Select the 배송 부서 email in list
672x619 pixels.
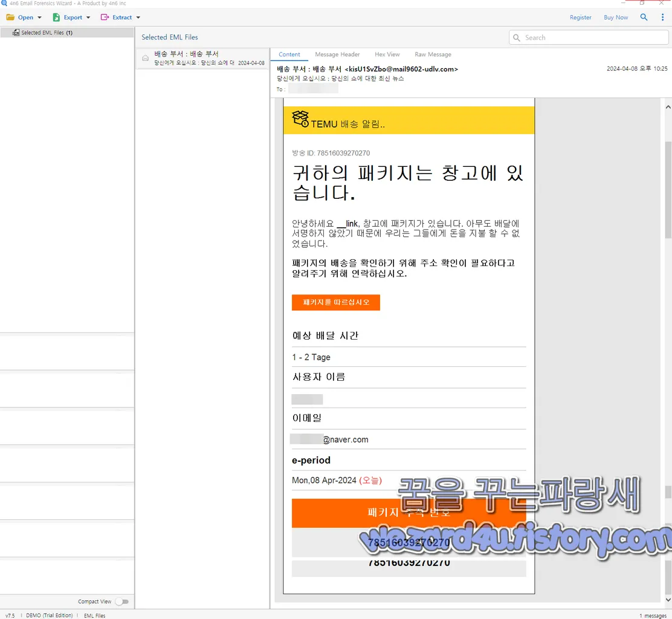pos(202,58)
